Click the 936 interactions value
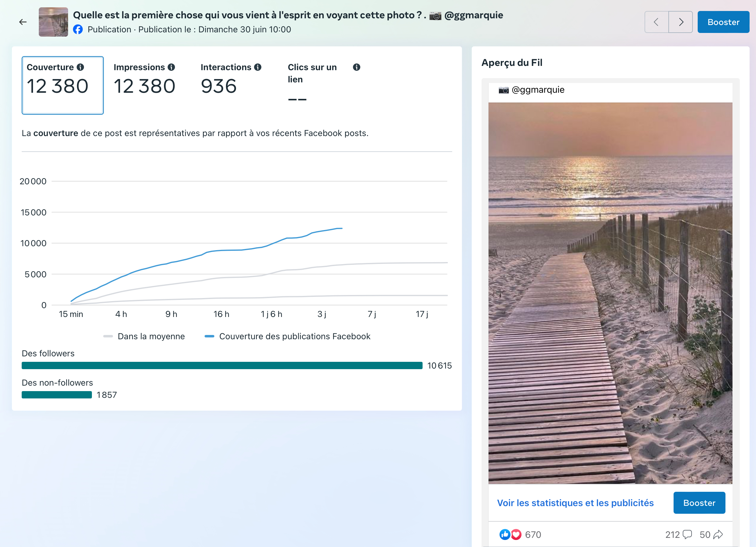This screenshot has width=756, height=547. pos(219,86)
